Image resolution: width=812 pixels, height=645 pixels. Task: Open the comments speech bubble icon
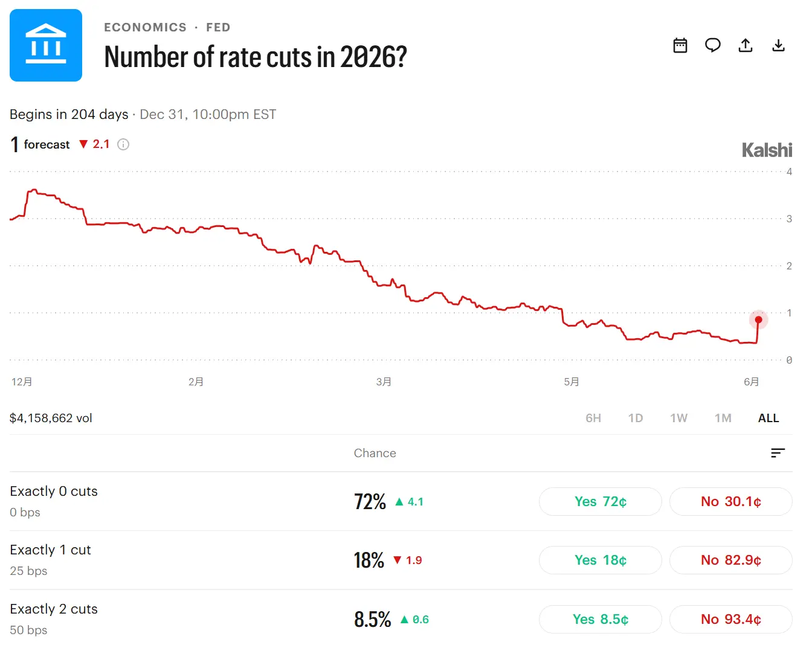pos(713,45)
